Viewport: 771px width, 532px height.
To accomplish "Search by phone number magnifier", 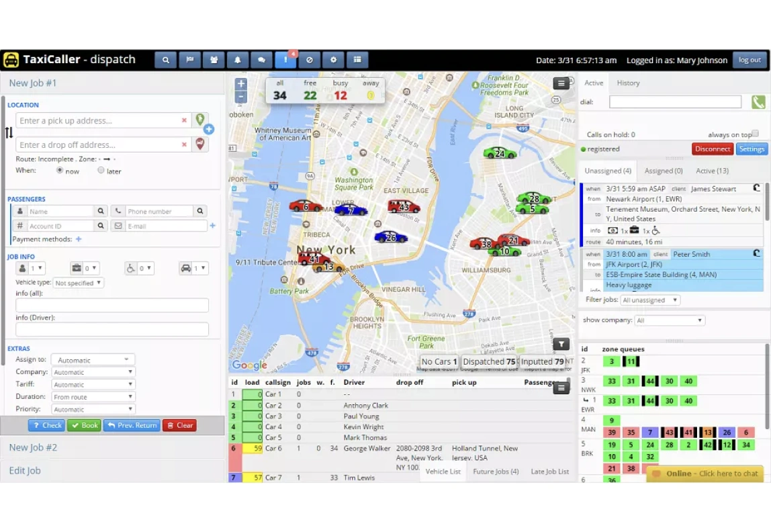I will [x=200, y=211].
